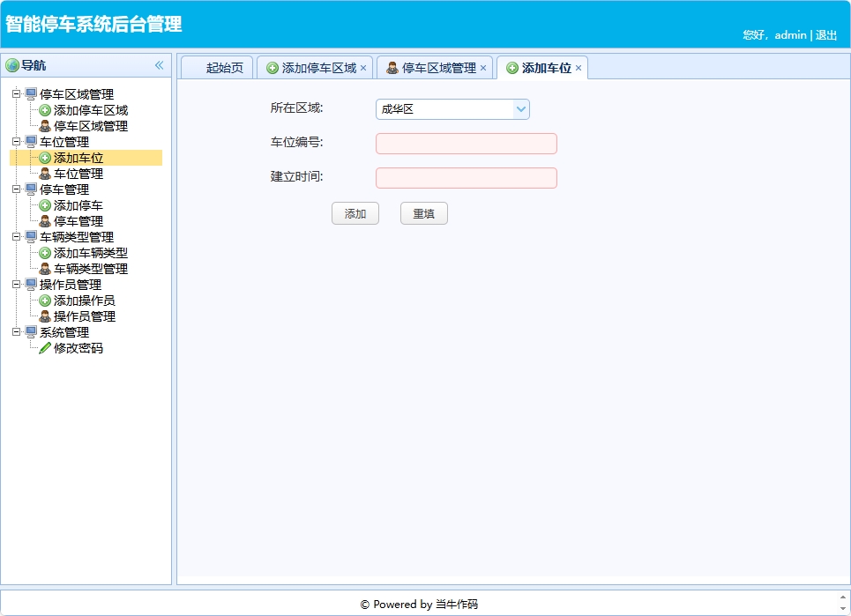Click the navigation icon beside the 导航 title
851x616 pixels.
point(11,64)
